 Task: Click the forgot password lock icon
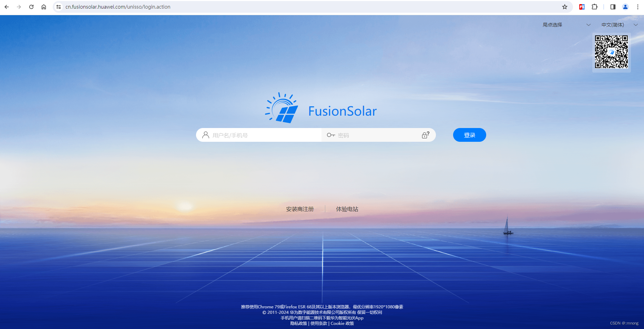(426, 135)
